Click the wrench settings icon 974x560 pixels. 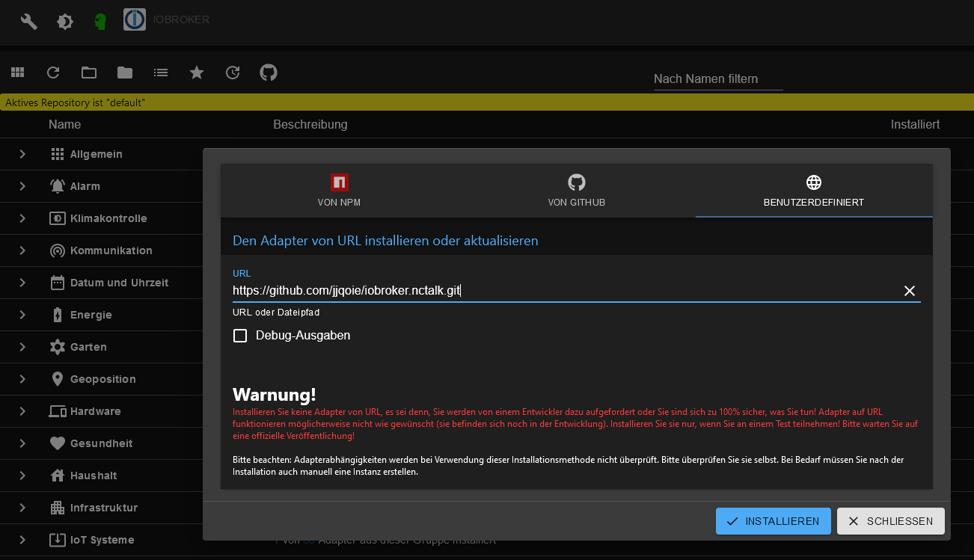(x=28, y=21)
